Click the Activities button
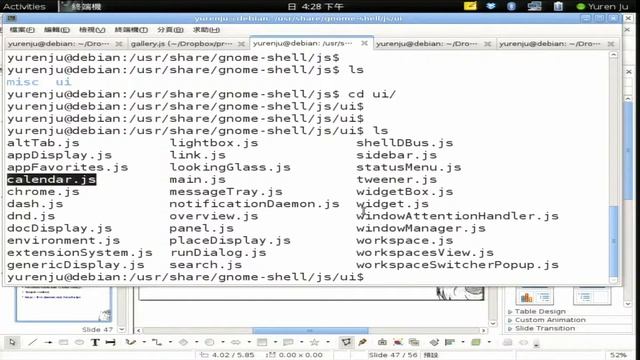The image size is (640, 360). click(x=24, y=6)
